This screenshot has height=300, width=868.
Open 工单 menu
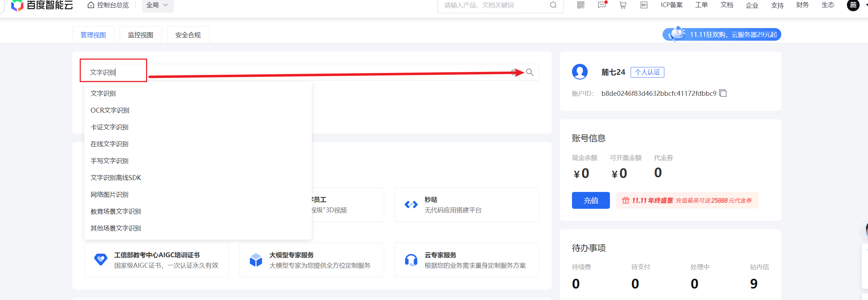click(702, 5)
